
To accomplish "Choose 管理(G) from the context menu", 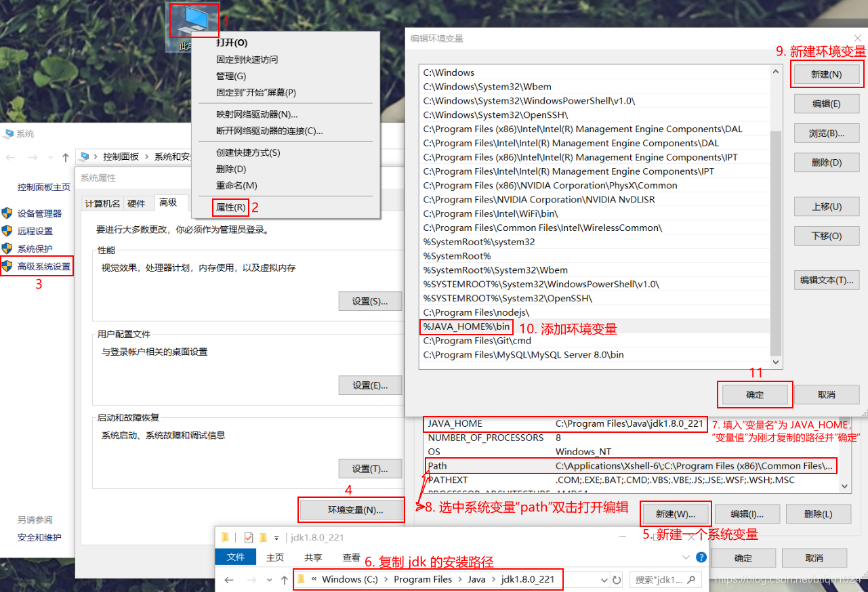I will (x=231, y=76).
